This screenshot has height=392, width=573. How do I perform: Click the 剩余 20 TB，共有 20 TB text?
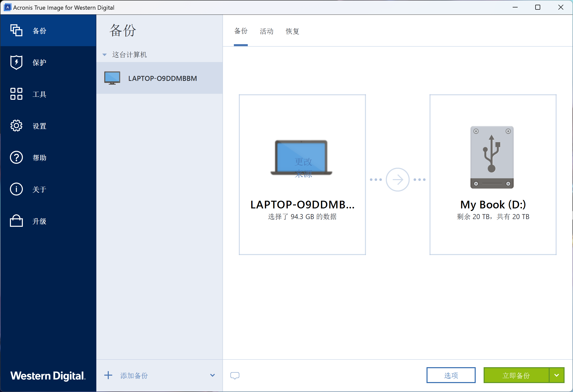coord(493,217)
